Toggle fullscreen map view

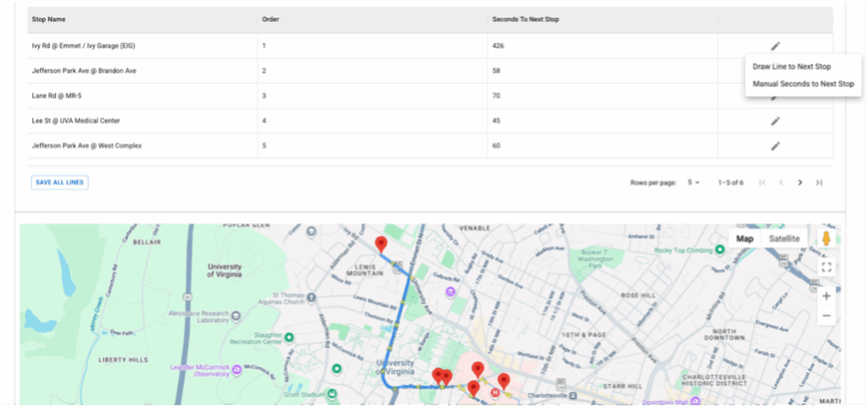826,267
